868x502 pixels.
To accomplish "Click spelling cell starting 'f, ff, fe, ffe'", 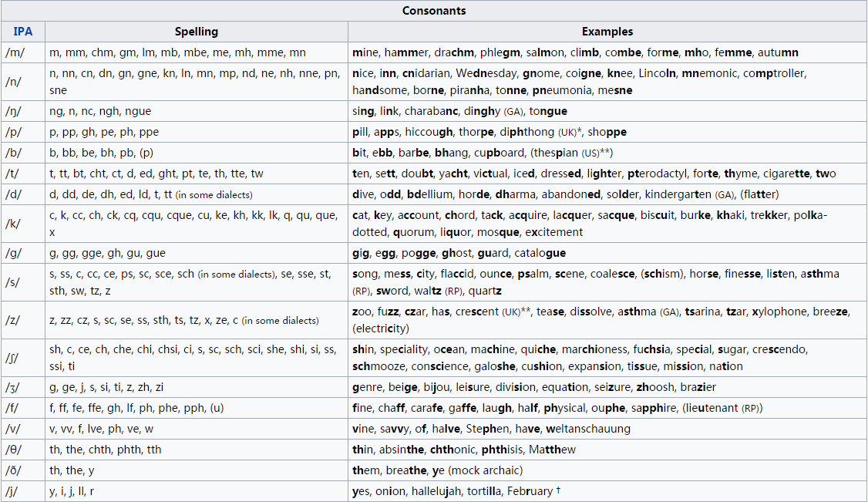I will (197, 408).
